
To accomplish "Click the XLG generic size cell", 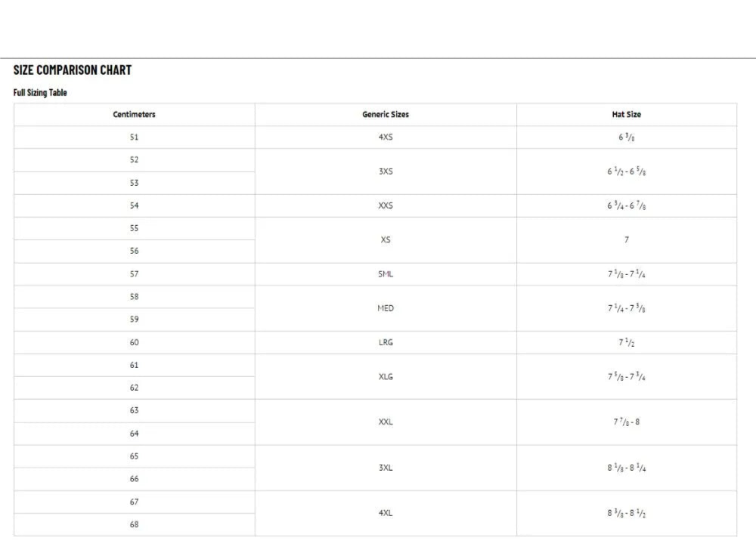I will click(386, 376).
